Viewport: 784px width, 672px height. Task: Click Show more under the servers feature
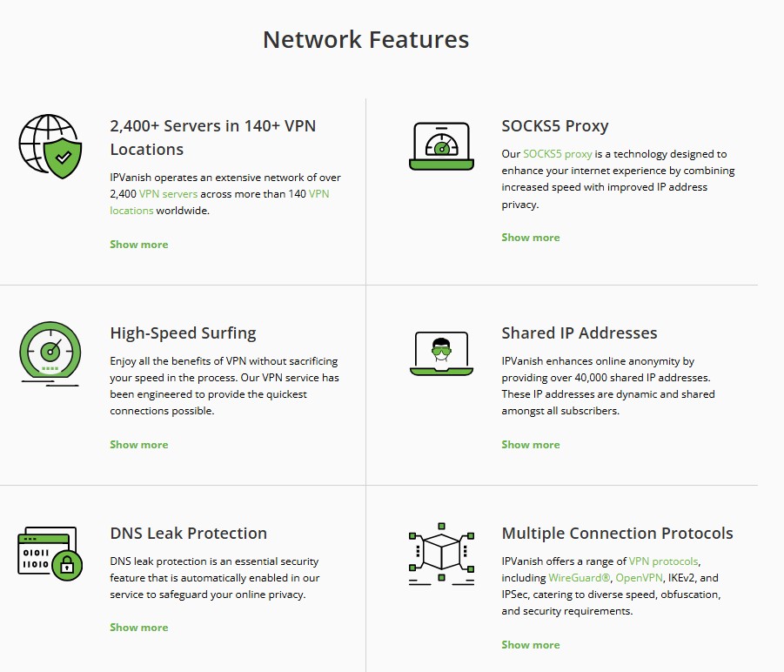point(138,244)
